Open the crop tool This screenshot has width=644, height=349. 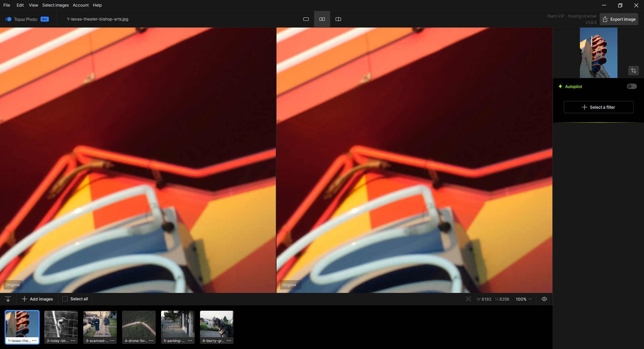pos(633,71)
